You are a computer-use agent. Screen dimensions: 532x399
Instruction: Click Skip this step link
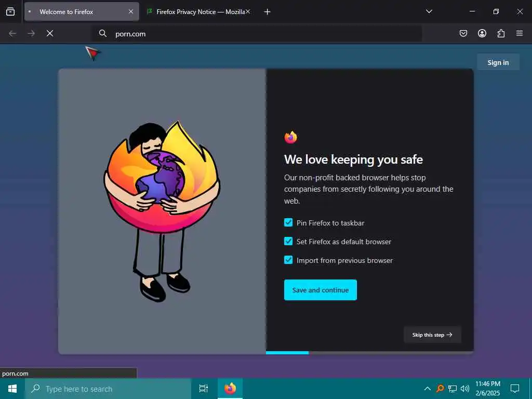tap(432, 335)
